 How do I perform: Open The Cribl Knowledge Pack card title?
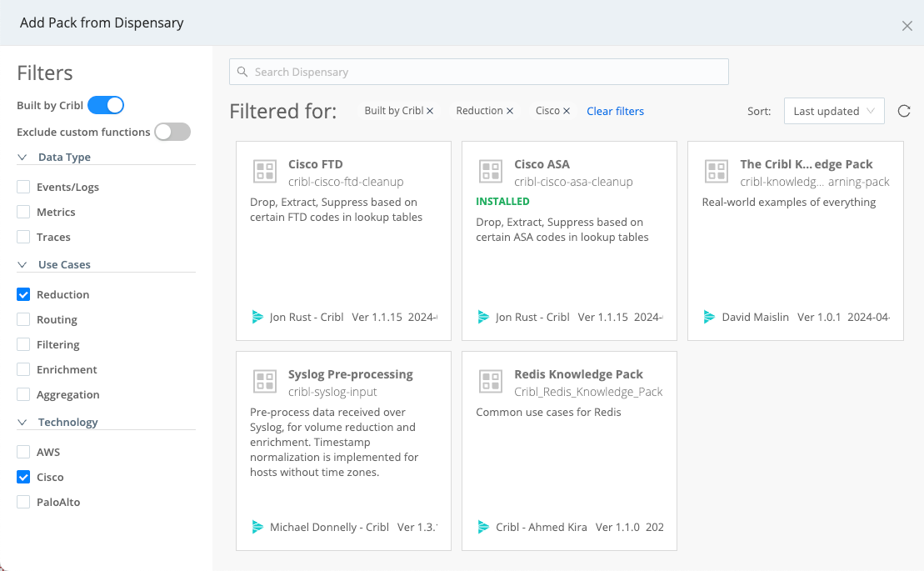click(806, 164)
